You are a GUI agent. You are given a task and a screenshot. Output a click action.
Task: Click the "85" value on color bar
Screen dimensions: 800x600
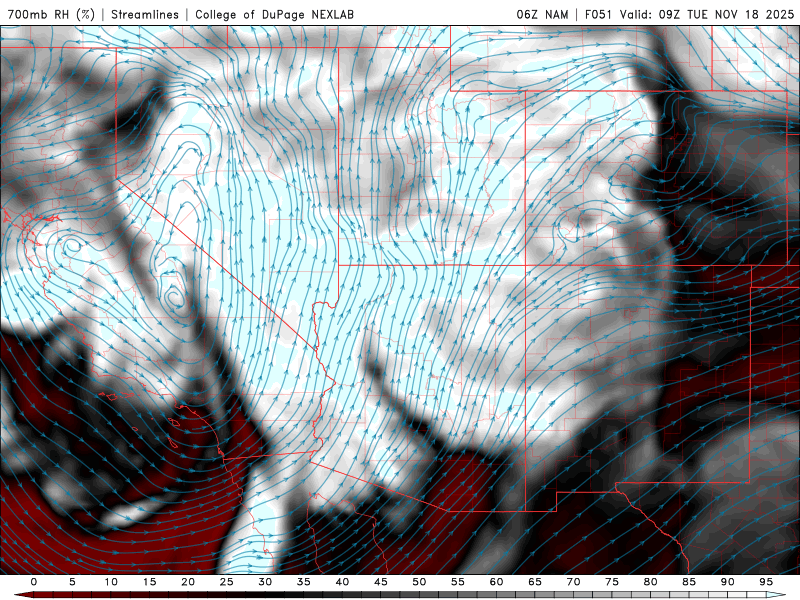[689, 582]
